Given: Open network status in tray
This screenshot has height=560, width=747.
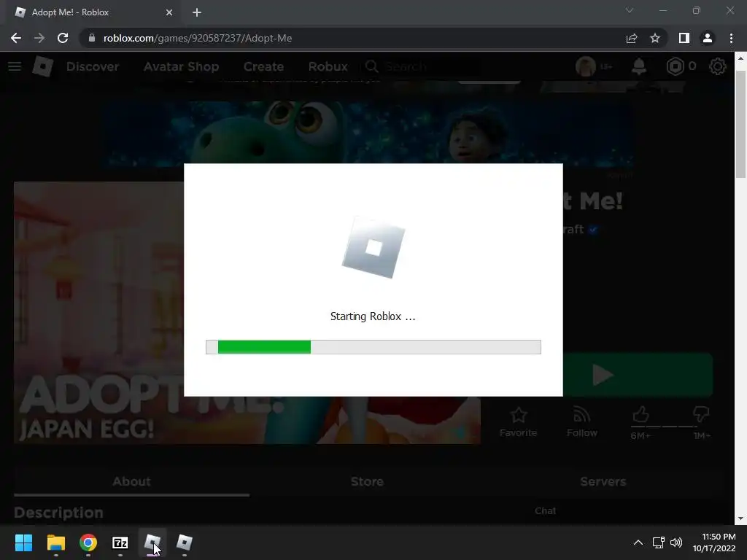Looking at the screenshot, I should tap(659, 542).
